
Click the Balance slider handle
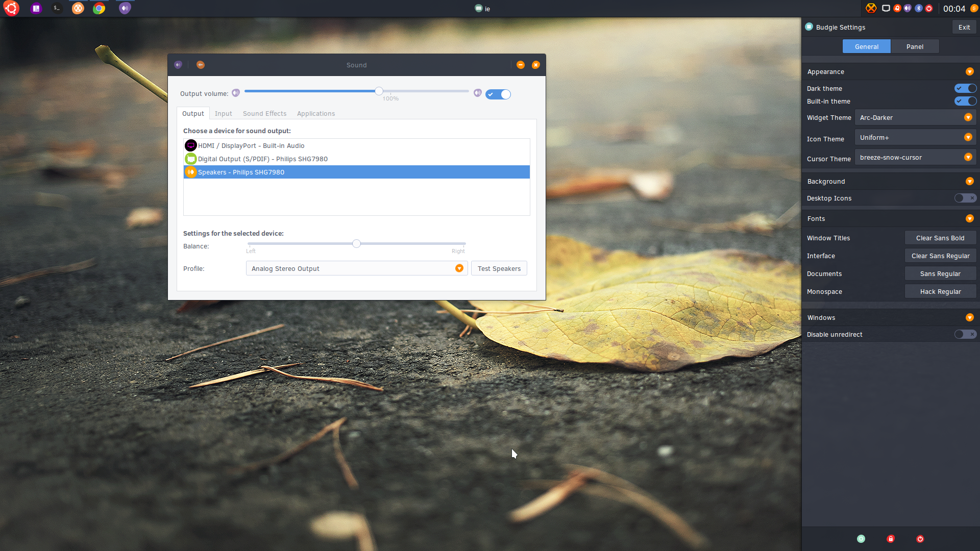click(357, 243)
